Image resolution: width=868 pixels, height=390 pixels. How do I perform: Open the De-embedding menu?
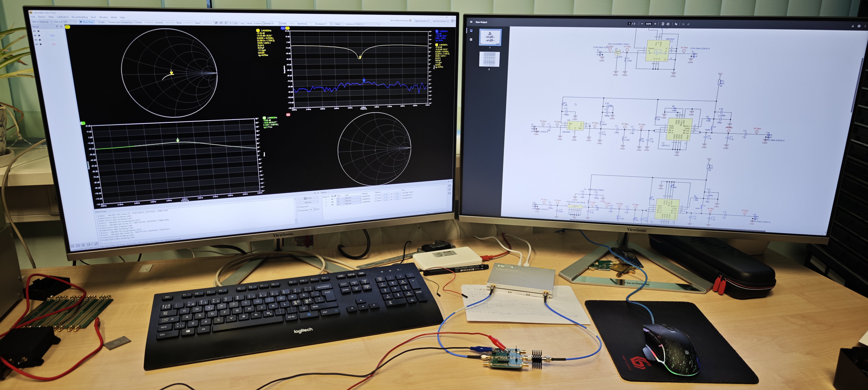[x=79, y=17]
